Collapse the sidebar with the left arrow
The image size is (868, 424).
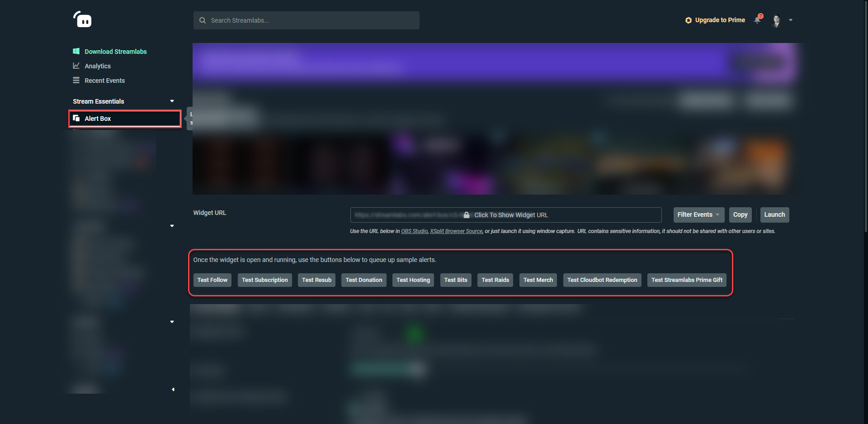pyautogui.click(x=173, y=389)
